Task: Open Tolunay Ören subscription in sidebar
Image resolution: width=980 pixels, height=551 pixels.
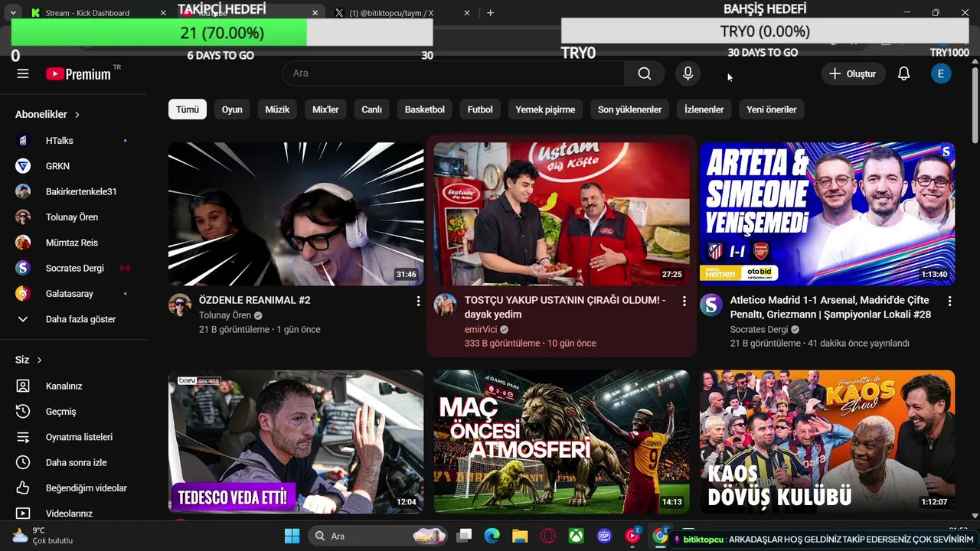Action: [x=73, y=217]
